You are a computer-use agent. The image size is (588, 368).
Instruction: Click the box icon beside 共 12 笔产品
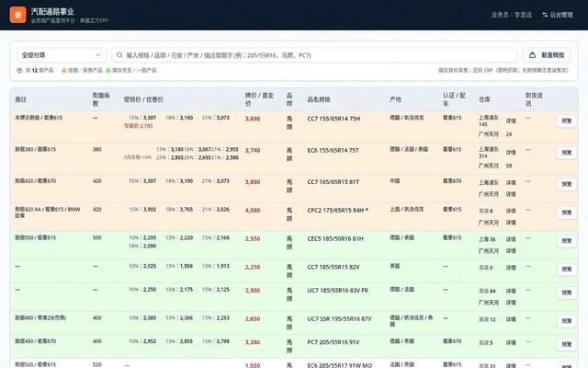click(x=19, y=70)
